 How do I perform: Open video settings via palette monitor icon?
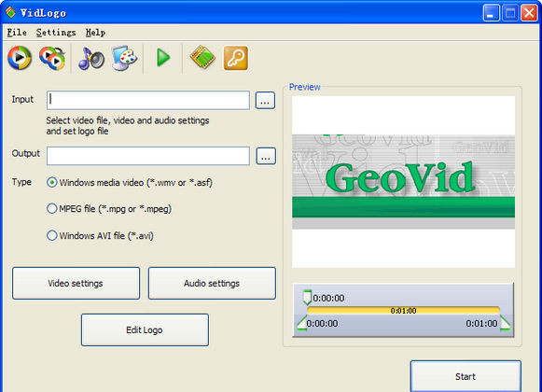pyautogui.click(x=124, y=58)
